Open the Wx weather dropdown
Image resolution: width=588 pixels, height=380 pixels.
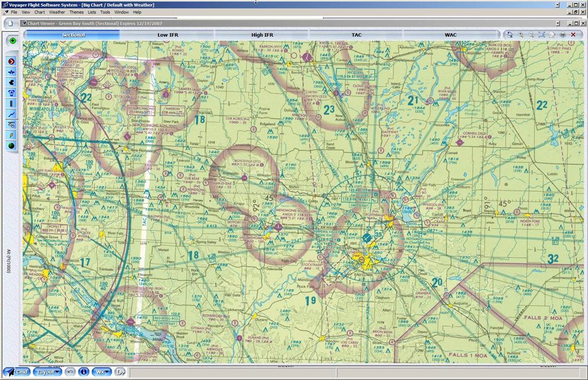(x=102, y=372)
